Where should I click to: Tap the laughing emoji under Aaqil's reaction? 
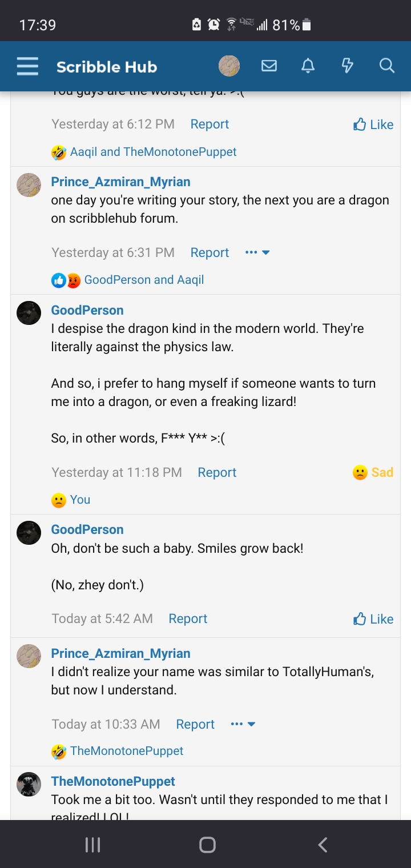pos(59,152)
